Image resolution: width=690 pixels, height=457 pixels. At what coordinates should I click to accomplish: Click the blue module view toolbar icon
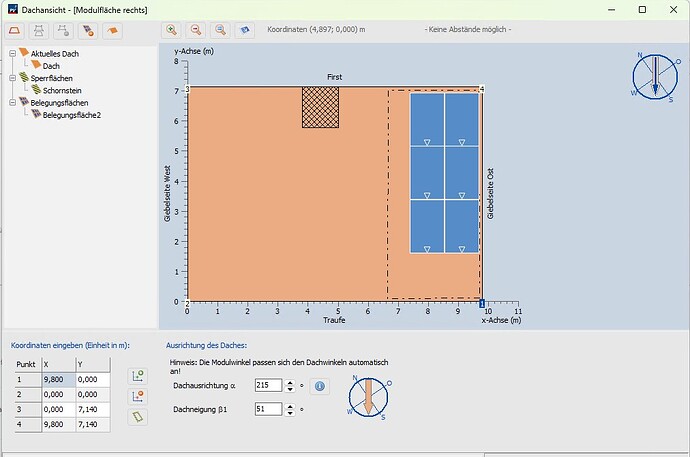[x=245, y=30]
